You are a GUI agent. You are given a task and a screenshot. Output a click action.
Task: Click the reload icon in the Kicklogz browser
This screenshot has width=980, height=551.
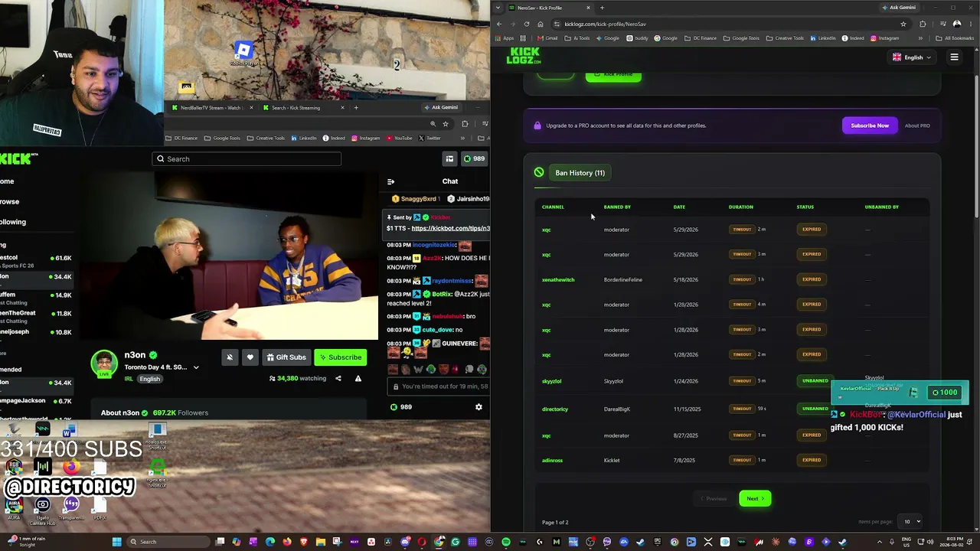coord(526,24)
